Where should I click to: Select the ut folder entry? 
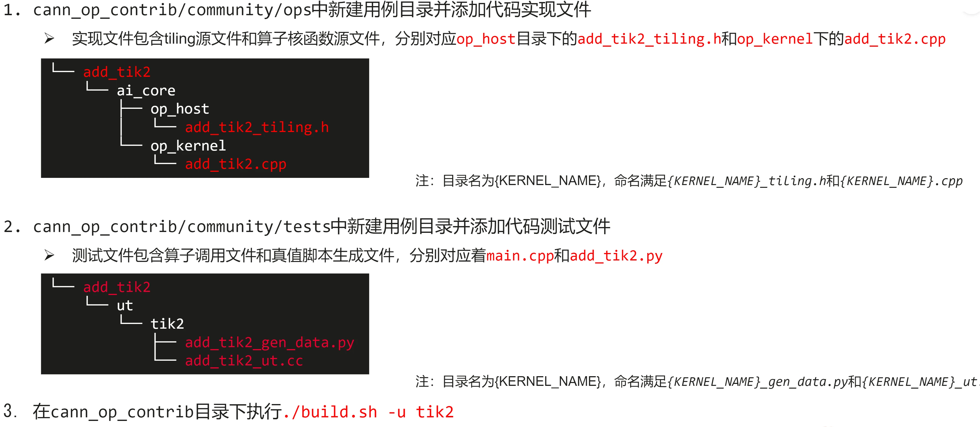(x=125, y=305)
